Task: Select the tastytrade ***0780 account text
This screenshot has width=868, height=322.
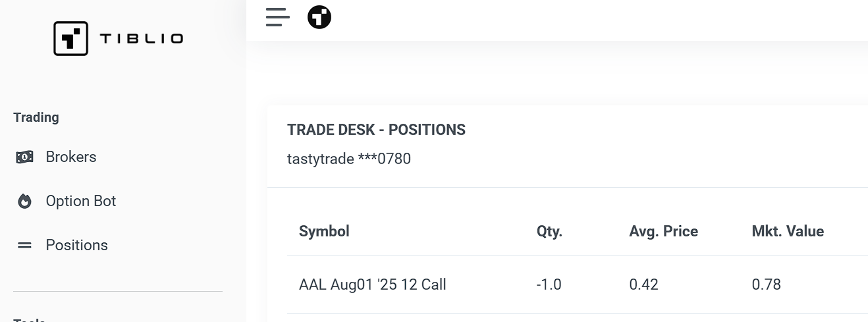Action: click(x=349, y=159)
